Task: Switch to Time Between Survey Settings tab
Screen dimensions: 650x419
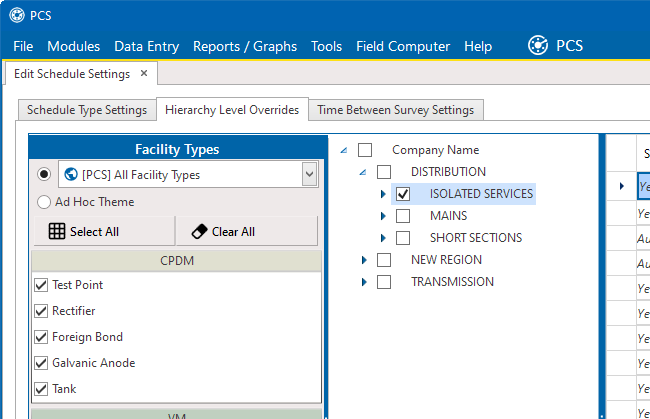Action: pyautogui.click(x=395, y=110)
